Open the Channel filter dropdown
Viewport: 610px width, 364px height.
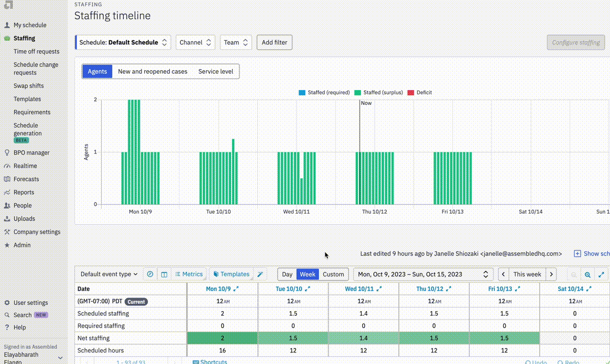pos(195,42)
